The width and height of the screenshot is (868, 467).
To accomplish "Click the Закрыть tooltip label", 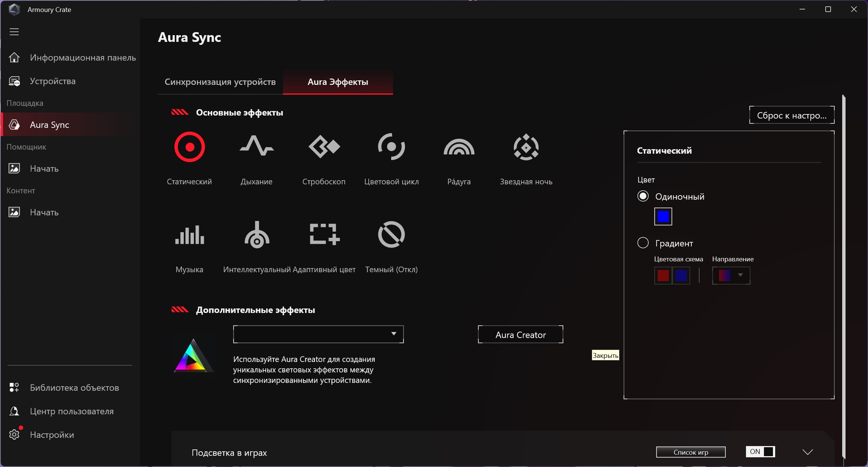I will pos(605,355).
